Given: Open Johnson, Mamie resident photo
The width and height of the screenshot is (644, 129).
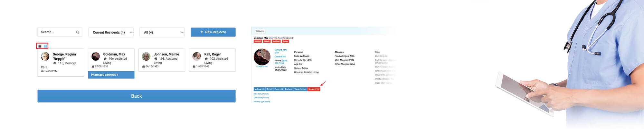Looking at the screenshot, I should click(x=146, y=56).
